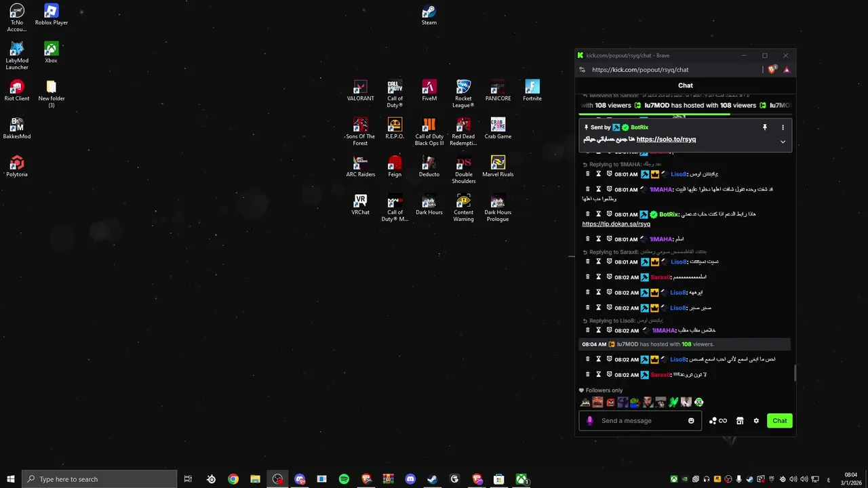
Task: Select the Dark Hours Prologue desktop icon
Action: (x=498, y=207)
